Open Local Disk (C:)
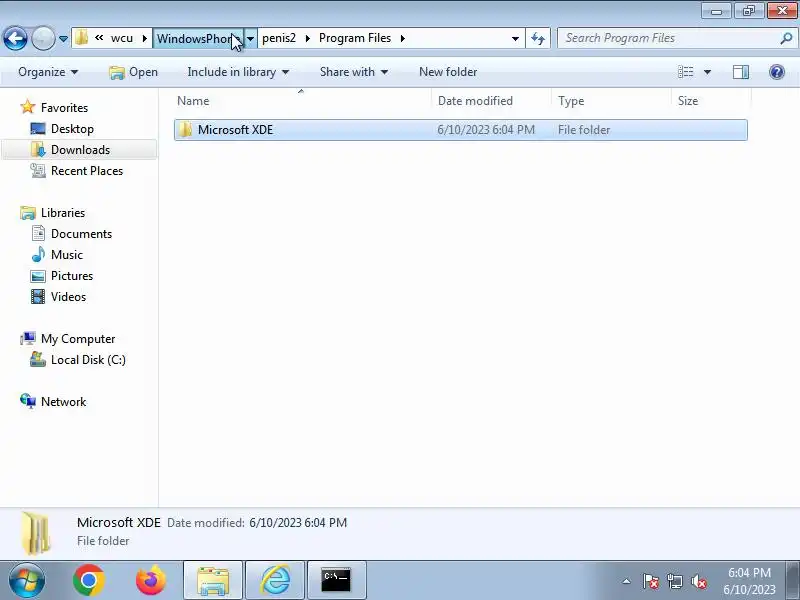Screen dimensions: 800x600 coord(88,359)
